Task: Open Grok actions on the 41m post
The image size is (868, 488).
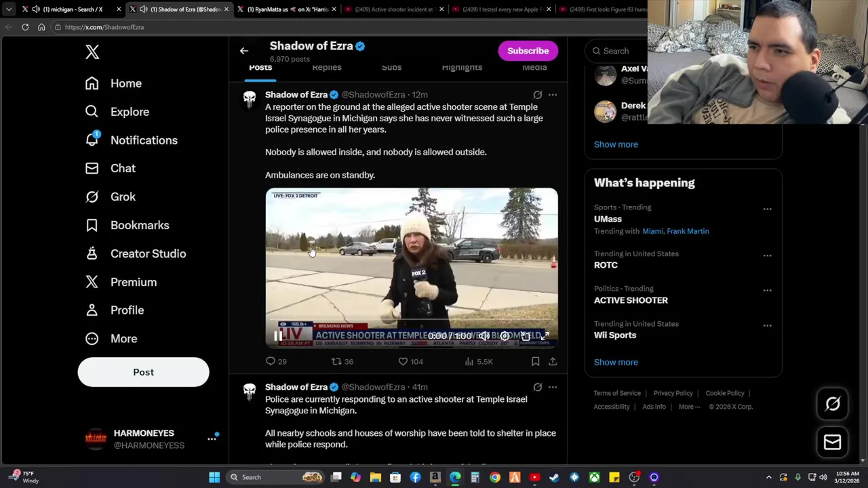Action: click(x=537, y=387)
